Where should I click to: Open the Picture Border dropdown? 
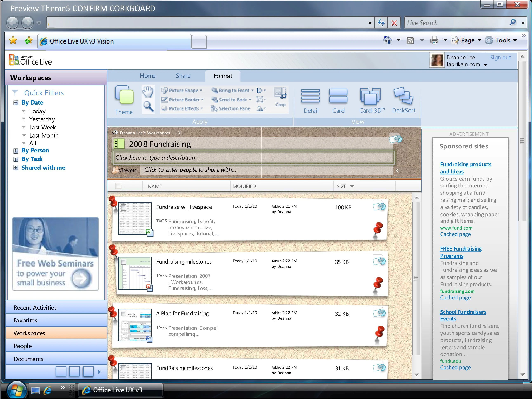(x=182, y=100)
